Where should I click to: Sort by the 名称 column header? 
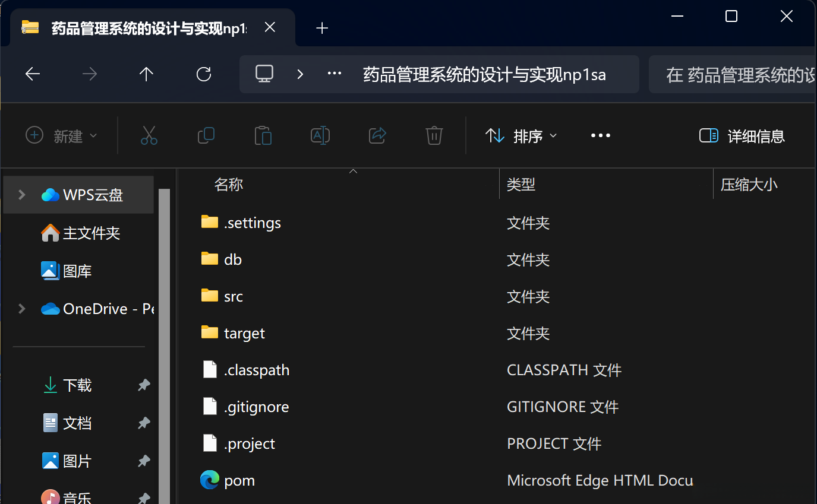click(x=229, y=185)
